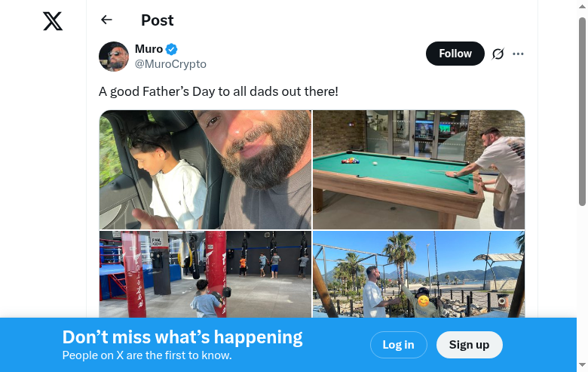Open the car selfie photo
The height and width of the screenshot is (372, 588).
click(x=205, y=170)
